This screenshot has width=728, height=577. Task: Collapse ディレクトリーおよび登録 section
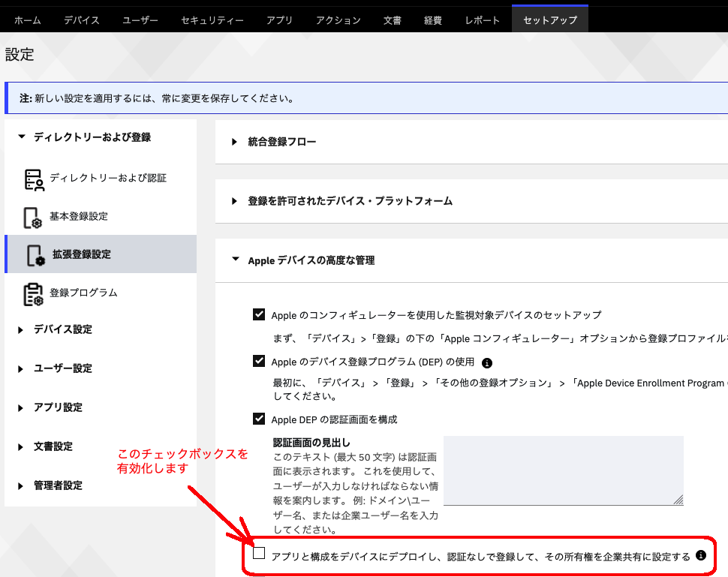coord(21,137)
